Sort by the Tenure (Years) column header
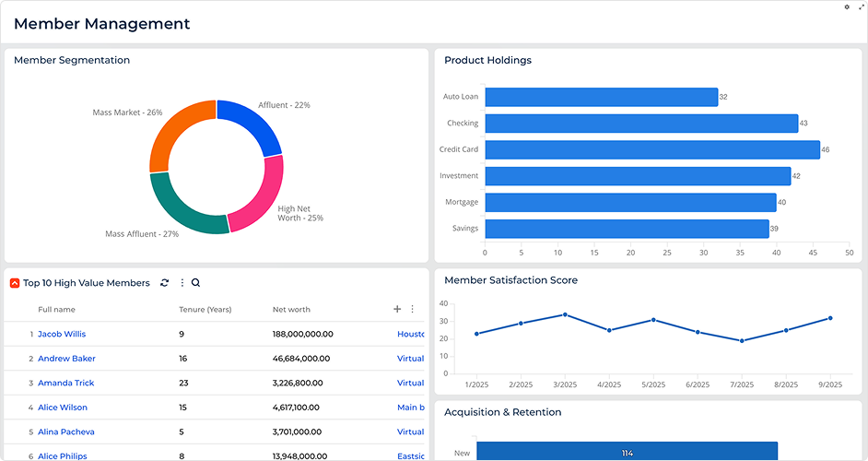This screenshot has width=868, height=461. click(205, 310)
